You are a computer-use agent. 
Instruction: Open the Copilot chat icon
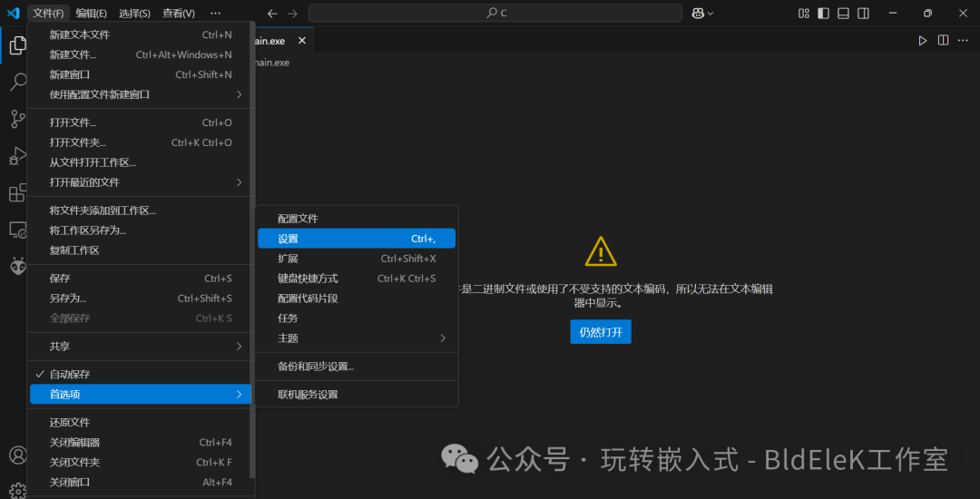[698, 13]
